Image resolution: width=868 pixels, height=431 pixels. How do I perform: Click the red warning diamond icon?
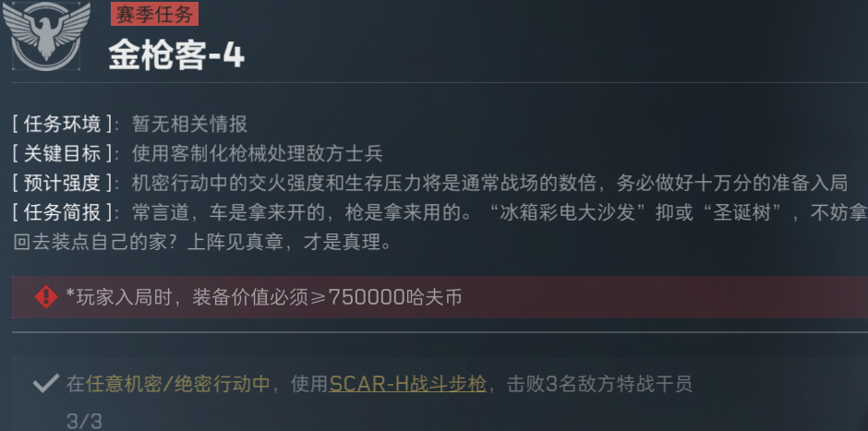46,298
